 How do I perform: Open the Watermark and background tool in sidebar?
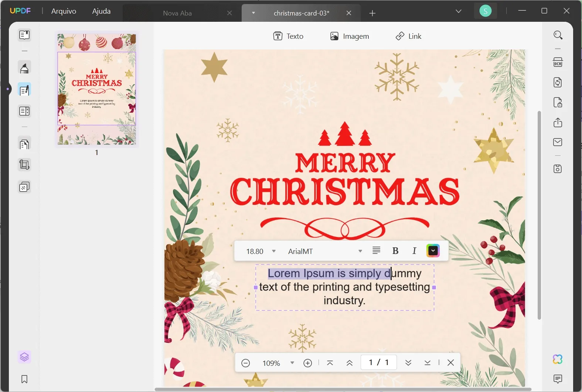point(24,187)
